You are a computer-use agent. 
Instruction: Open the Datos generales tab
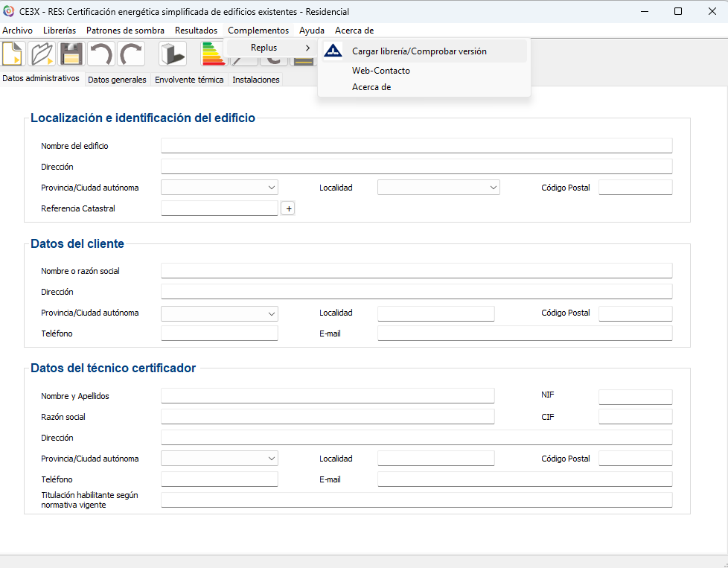coord(117,80)
